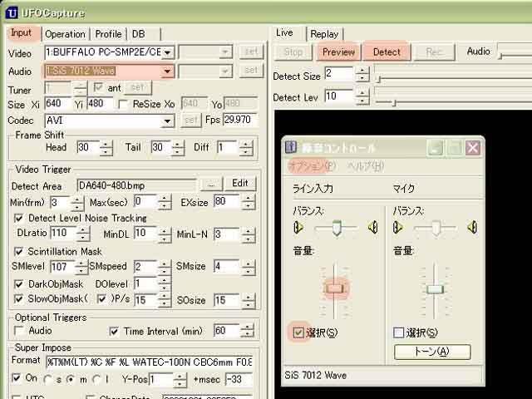Click the EXsize spinner arrows
The height and width of the screenshot is (399, 532).
249,202
